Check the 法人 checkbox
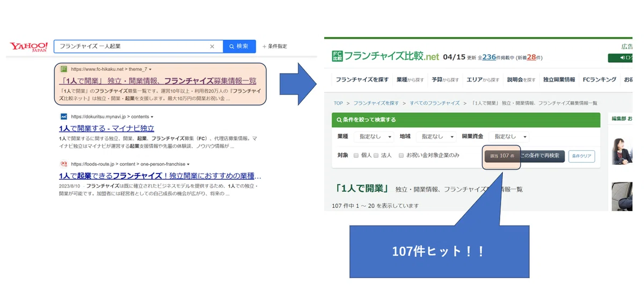This screenshot has width=644, height=291. point(376,155)
